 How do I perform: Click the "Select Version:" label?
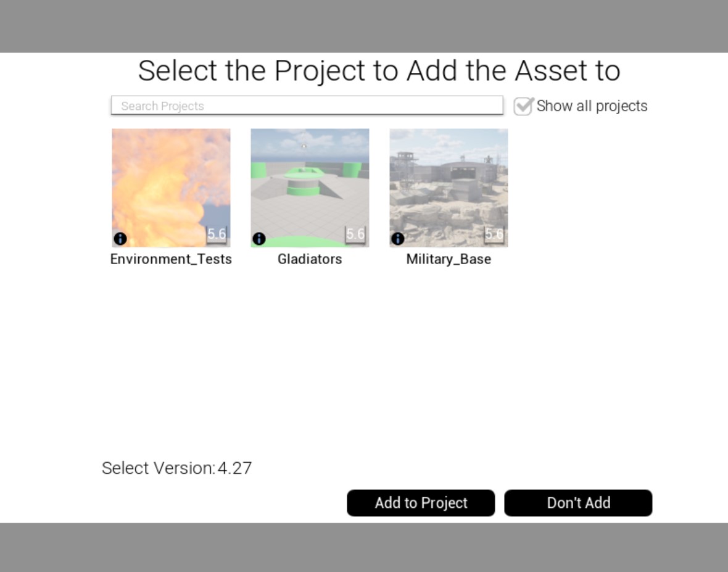point(159,468)
